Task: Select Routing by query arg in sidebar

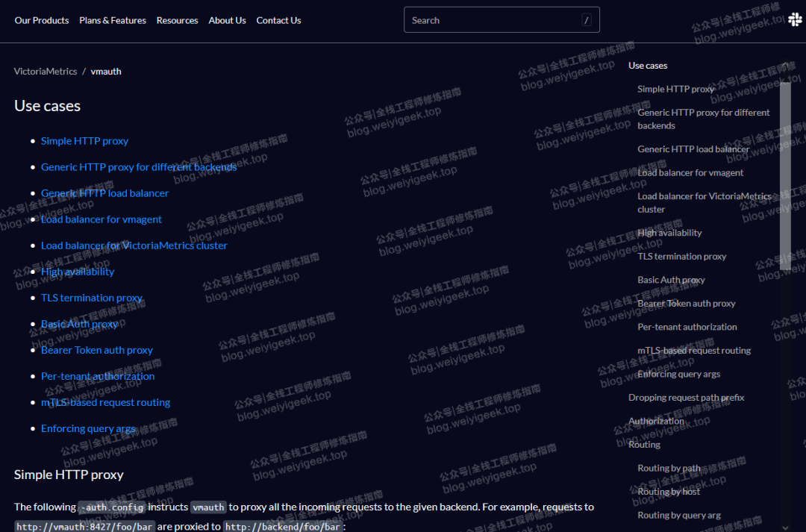Action: (679, 516)
